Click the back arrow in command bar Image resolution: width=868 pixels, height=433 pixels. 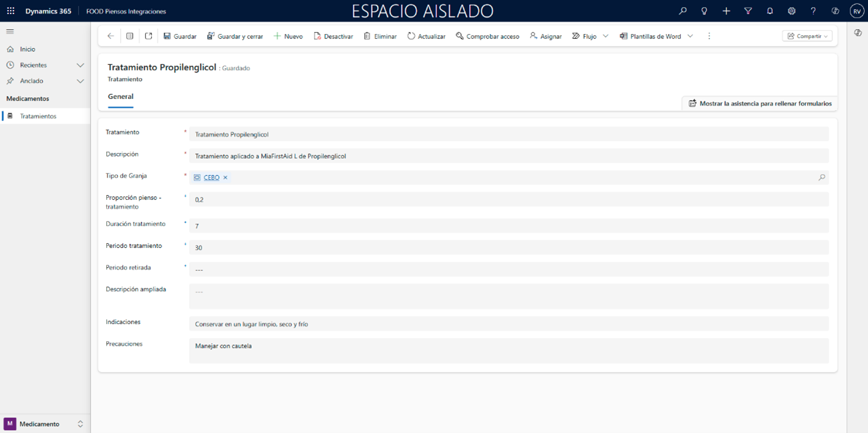coord(111,36)
